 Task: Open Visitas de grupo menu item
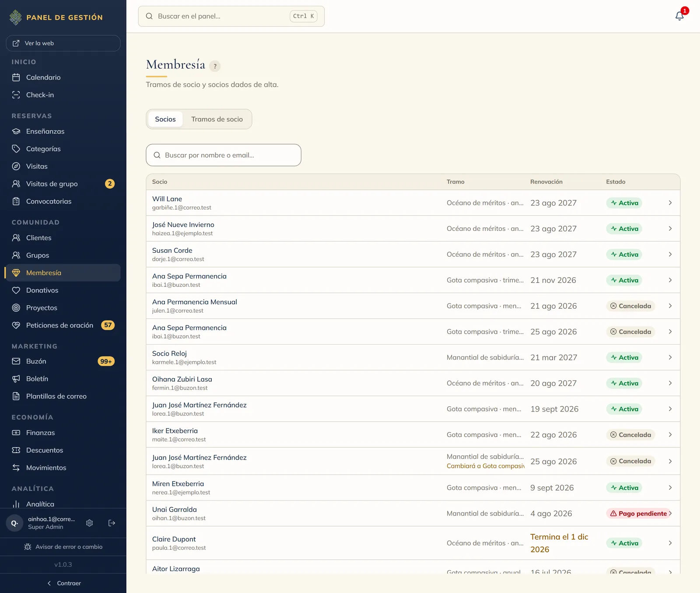coord(63,184)
